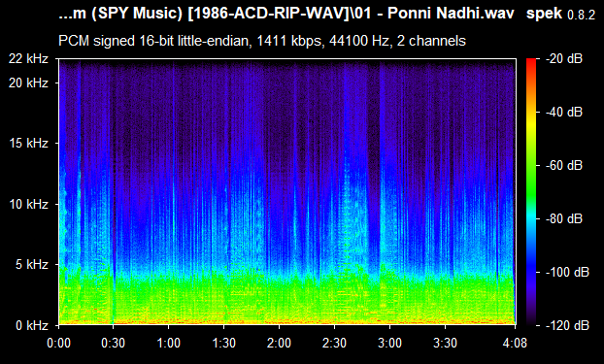Click the 4:08 end time label

(x=515, y=343)
